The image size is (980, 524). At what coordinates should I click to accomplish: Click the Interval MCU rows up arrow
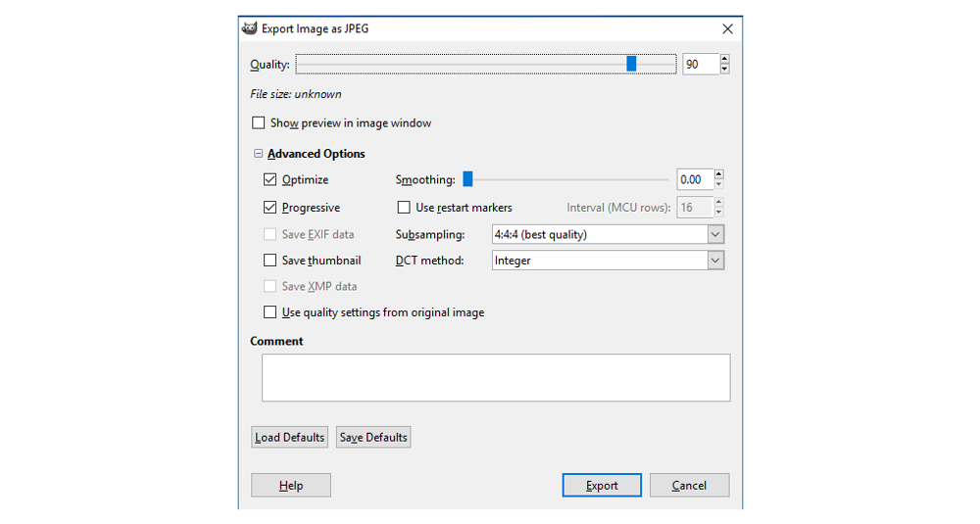point(718,203)
